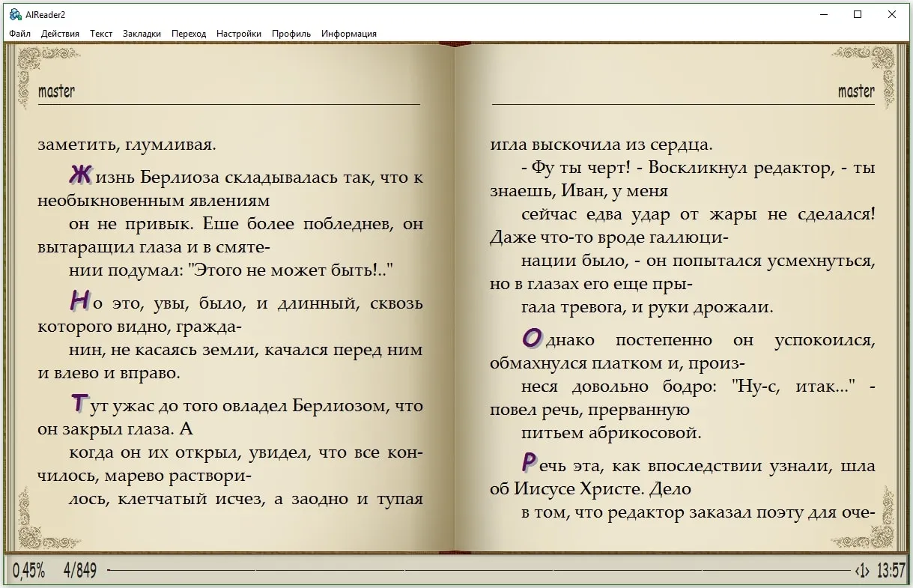Click the <1> profile indicator in status bar
Viewport: 913px width, 588px height.
[x=862, y=571]
